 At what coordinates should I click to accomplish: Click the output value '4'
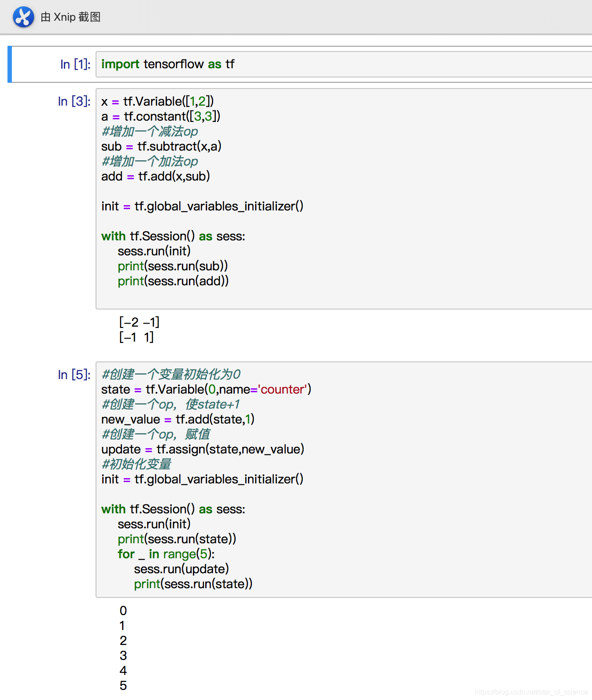[123, 671]
